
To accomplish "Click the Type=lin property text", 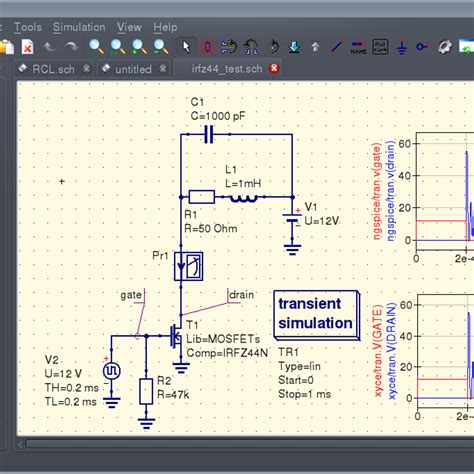I will pos(299,366).
